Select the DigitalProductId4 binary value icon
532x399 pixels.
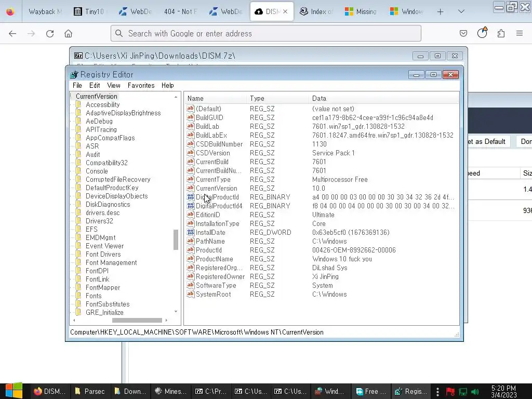[x=190, y=206]
